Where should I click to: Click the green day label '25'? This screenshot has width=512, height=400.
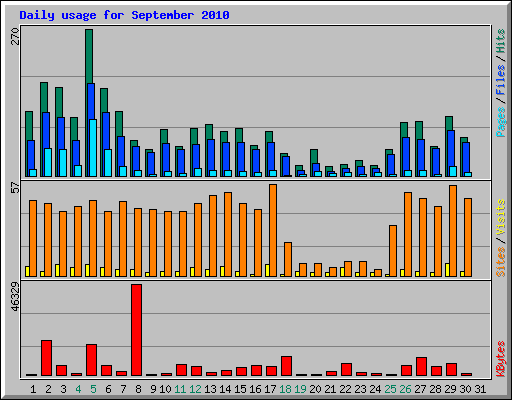390,389
